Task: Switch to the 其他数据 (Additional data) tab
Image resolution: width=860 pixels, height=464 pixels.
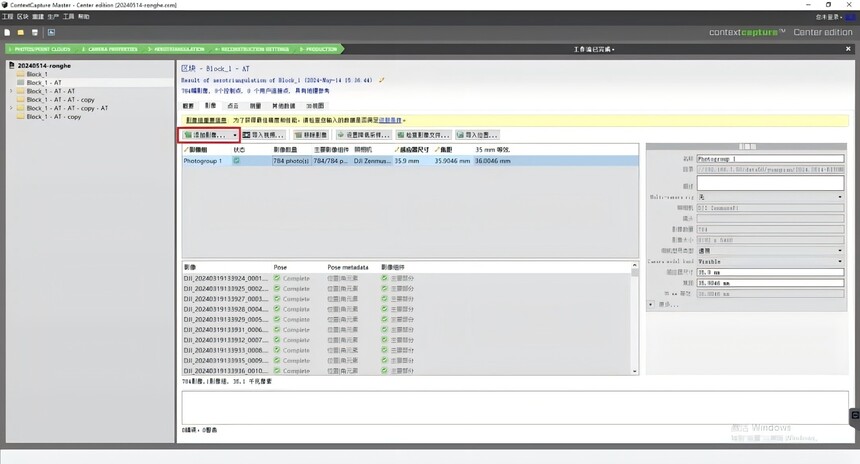Action: 284,106
